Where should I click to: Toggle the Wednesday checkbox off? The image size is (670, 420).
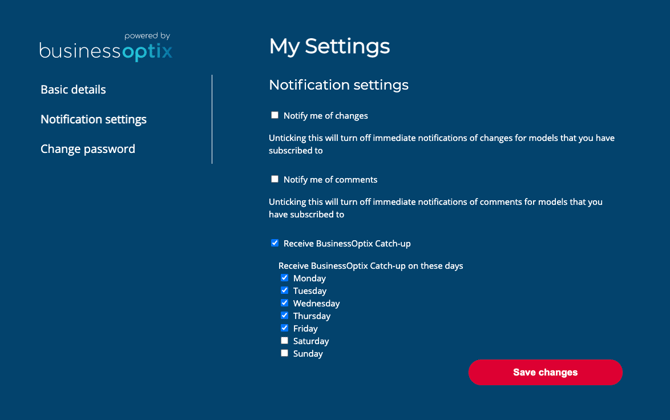click(284, 303)
